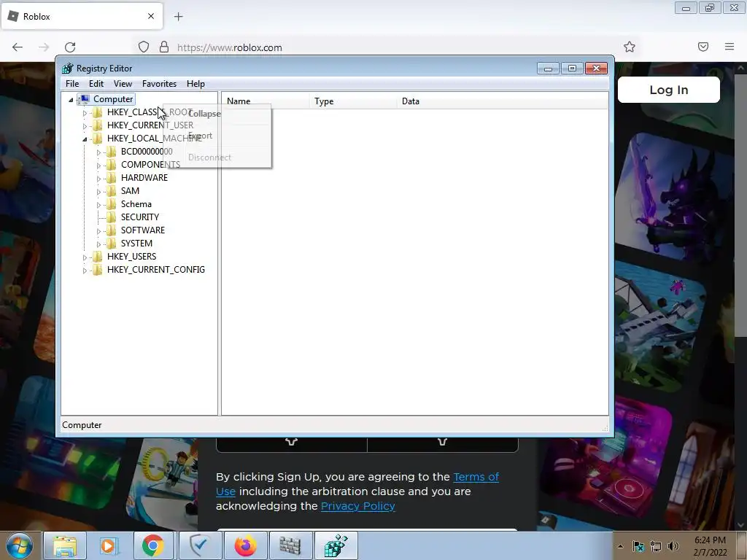Open Firefox tracking protection shield
Screen dimensions: 747x560
[x=144, y=47]
